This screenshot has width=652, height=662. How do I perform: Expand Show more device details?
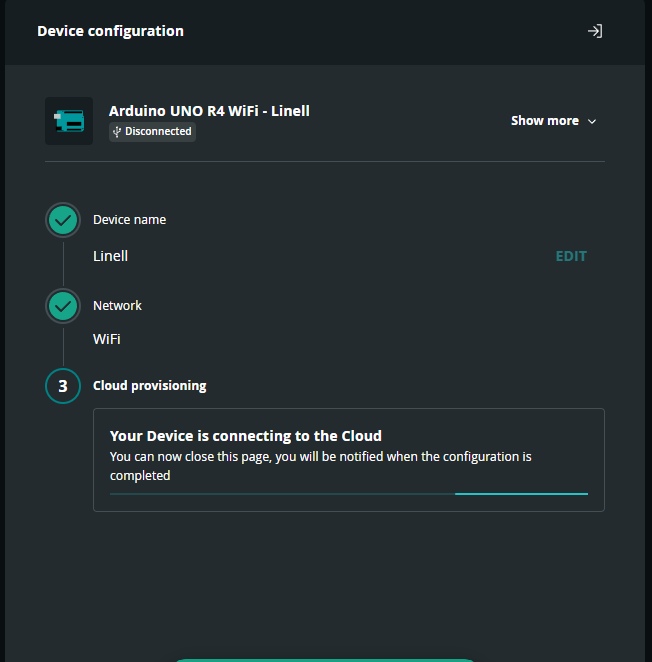click(553, 121)
